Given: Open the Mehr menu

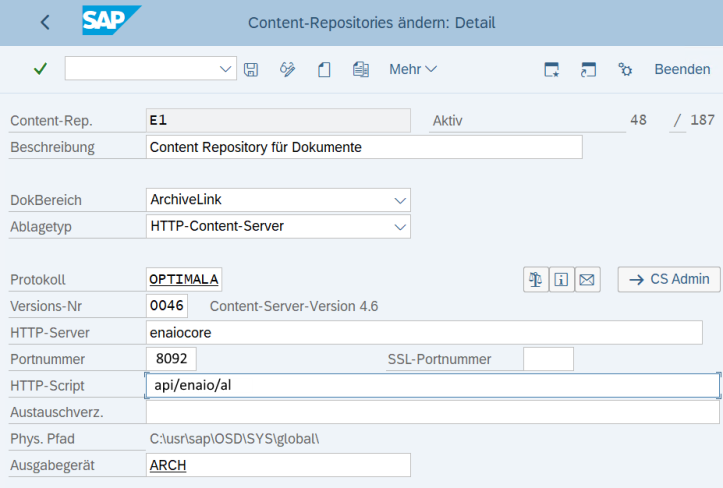Looking at the screenshot, I should [x=413, y=69].
